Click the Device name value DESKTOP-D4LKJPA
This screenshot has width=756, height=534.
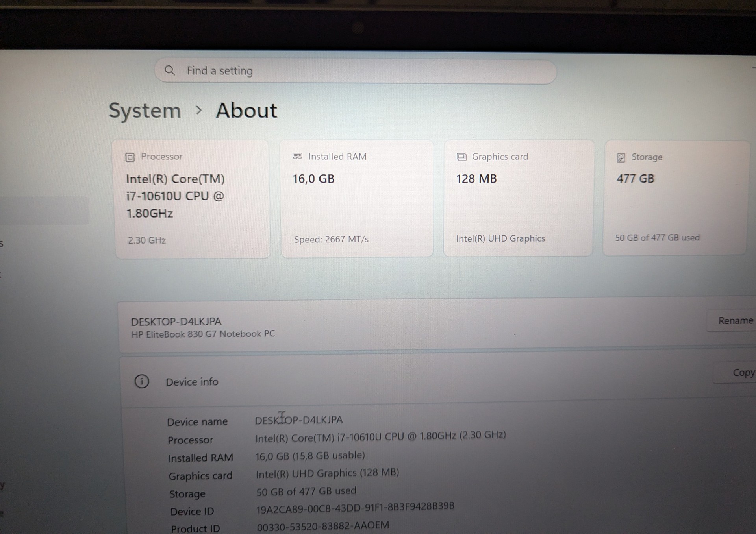pyautogui.click(x=299, y=420)
